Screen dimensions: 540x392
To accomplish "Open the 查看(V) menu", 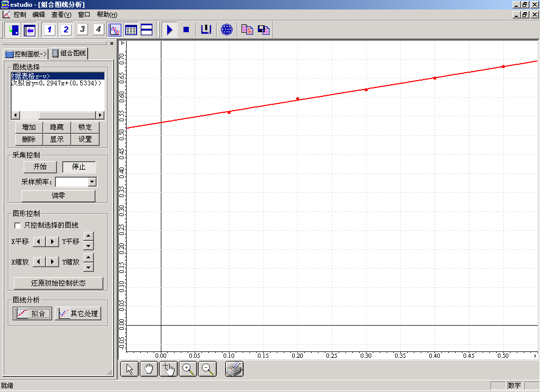I will click(61, 15).
